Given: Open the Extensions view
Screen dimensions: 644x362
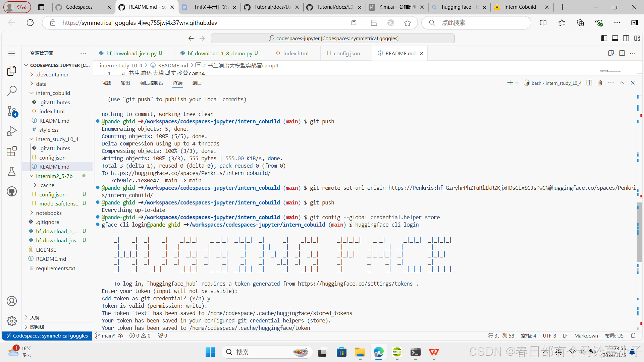Looking at the screenshot, I should (12, 151).
